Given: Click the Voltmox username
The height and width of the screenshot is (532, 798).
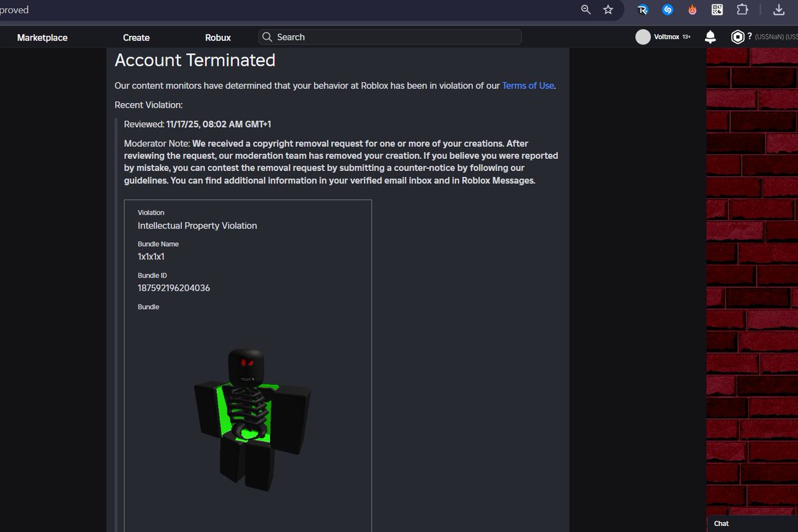Looking at the screenshot, I should (666, 37).
